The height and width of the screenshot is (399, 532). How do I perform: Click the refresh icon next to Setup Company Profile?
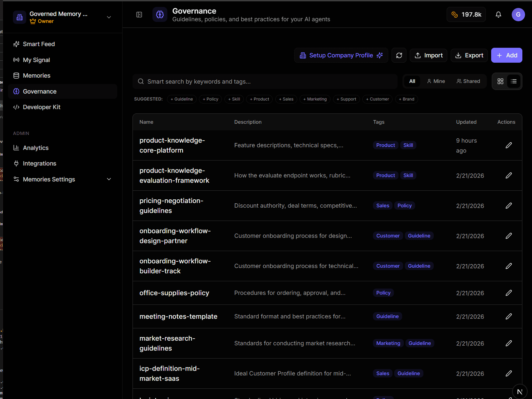pyautogui.click(x=399, y=55)
